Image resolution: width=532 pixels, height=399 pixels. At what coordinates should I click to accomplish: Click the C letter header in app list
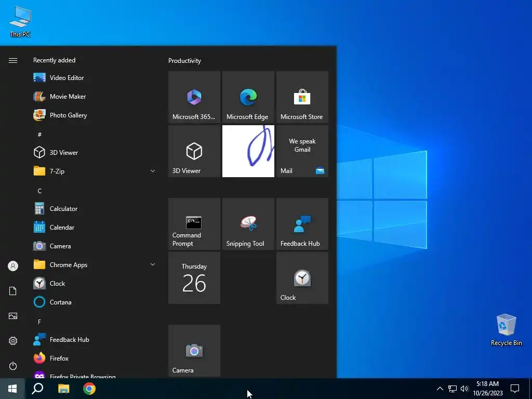pyautogui.click(x=39, y=191)
